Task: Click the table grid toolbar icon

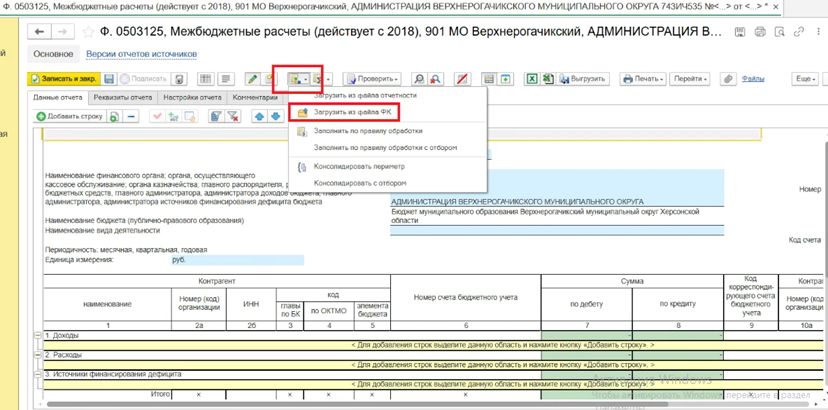Action: 205,79
